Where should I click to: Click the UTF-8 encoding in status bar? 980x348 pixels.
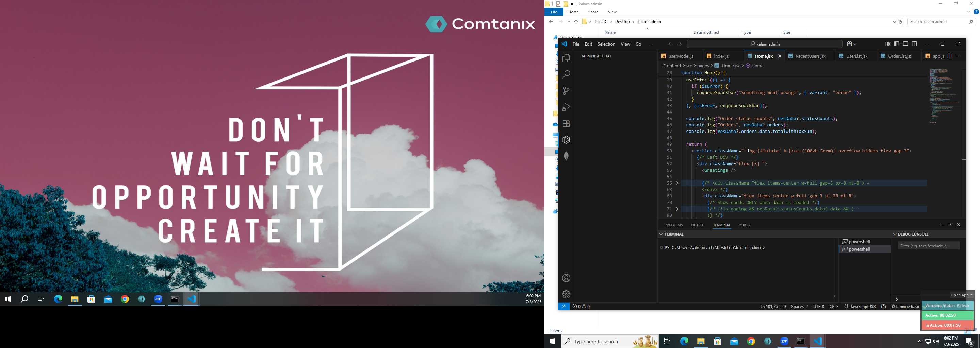pyautogui.click(x=818, y=306)
